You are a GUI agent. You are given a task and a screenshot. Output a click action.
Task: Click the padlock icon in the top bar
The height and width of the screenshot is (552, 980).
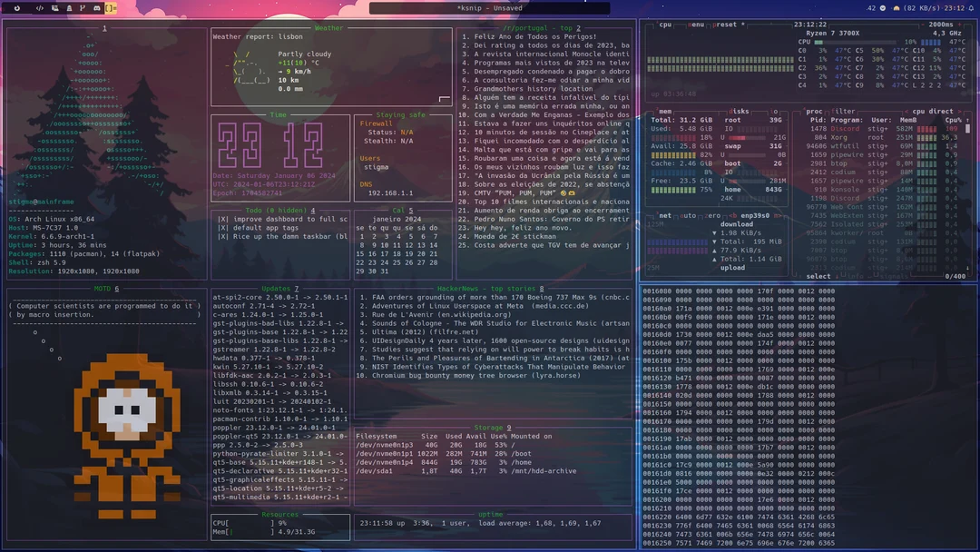pos(70,7)
